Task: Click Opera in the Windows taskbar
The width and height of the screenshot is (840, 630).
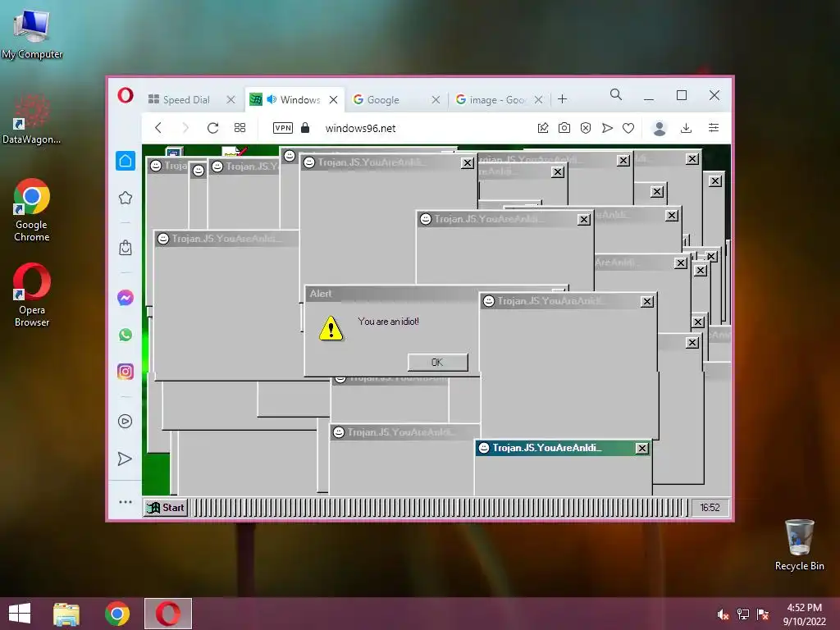Action: pos(168,614)
